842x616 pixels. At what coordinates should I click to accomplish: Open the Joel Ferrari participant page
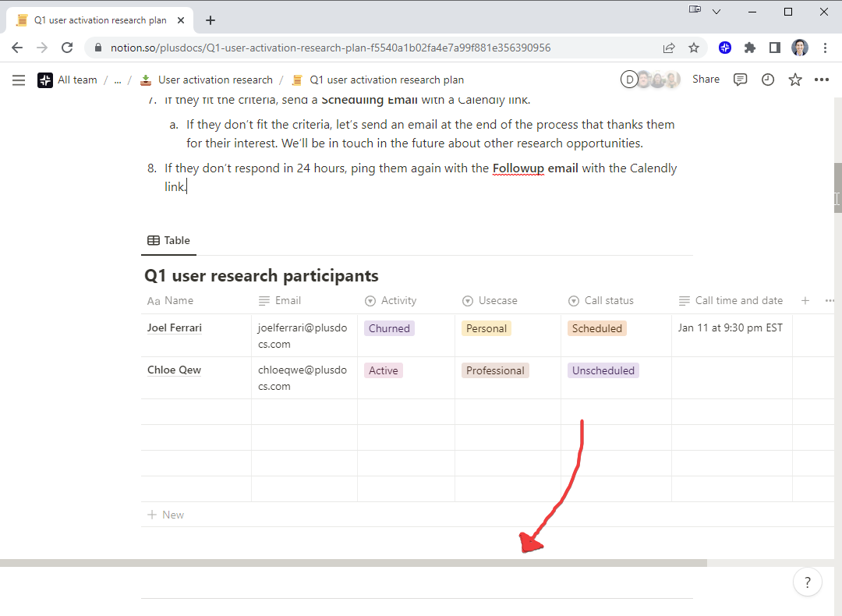[x=175, y=328]
